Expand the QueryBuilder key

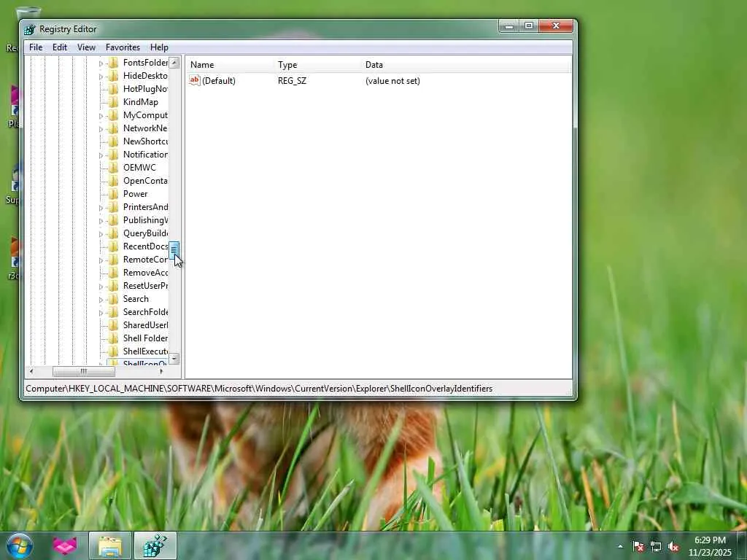click(101, 234)
